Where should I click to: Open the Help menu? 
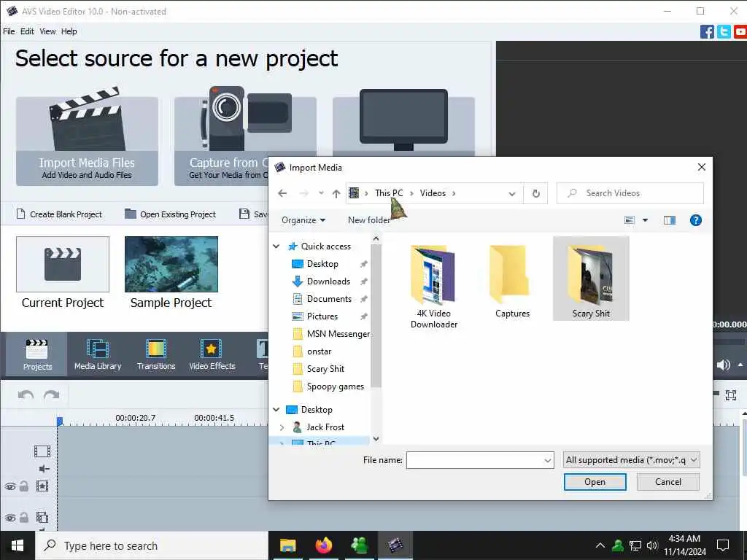click(69, 31)
